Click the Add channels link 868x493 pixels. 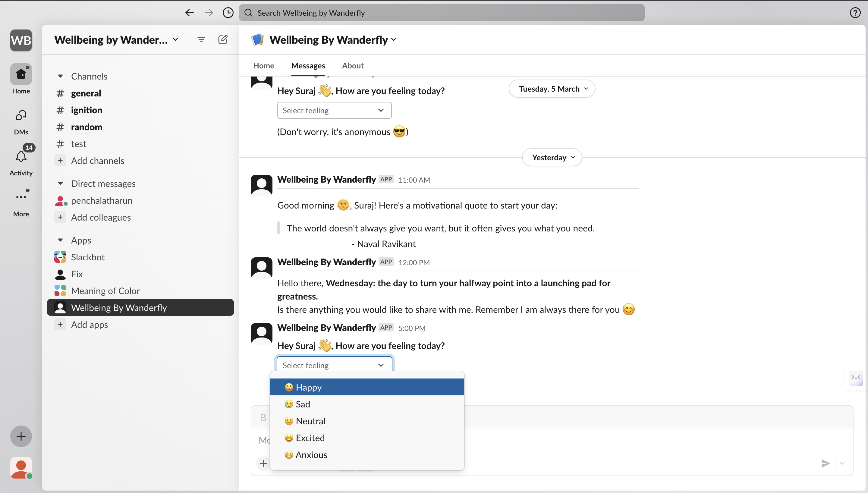coord(97,161)
